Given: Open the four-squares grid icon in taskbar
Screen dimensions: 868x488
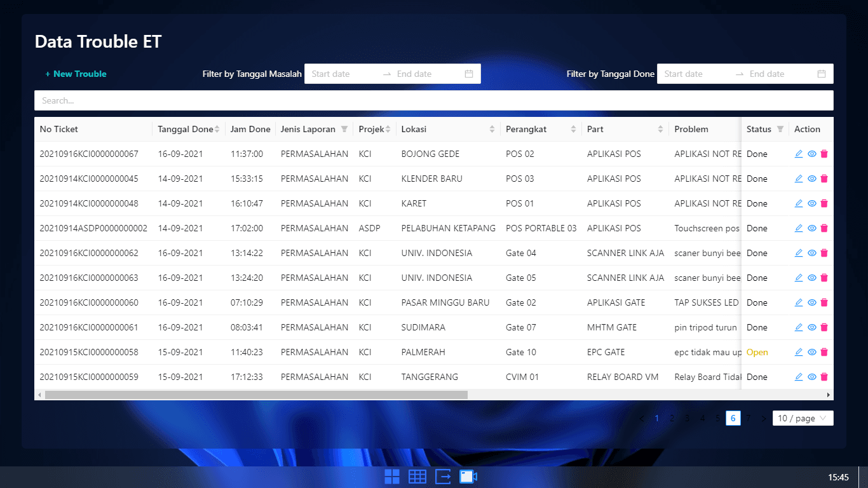Looking at the screenshot, I should [x=392, y=477].
